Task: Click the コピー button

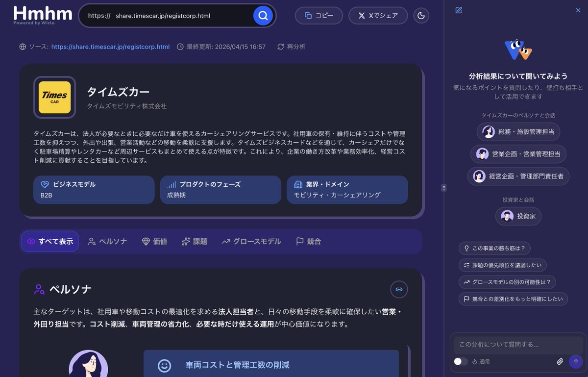Action: 318,16
